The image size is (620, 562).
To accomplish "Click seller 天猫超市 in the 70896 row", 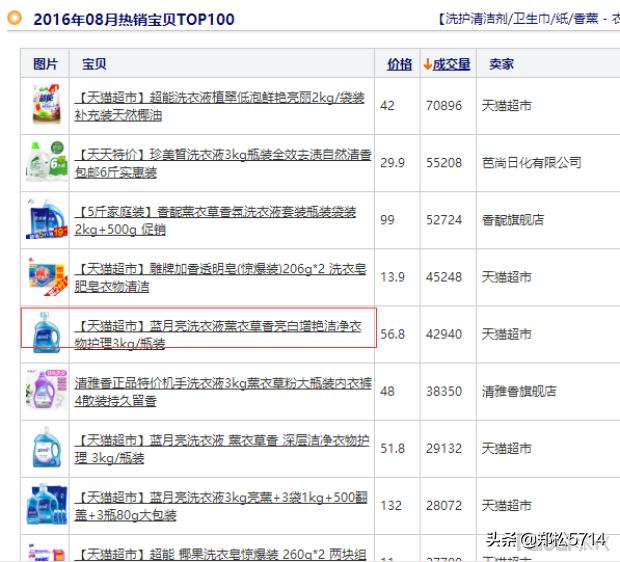I will 507,106.
